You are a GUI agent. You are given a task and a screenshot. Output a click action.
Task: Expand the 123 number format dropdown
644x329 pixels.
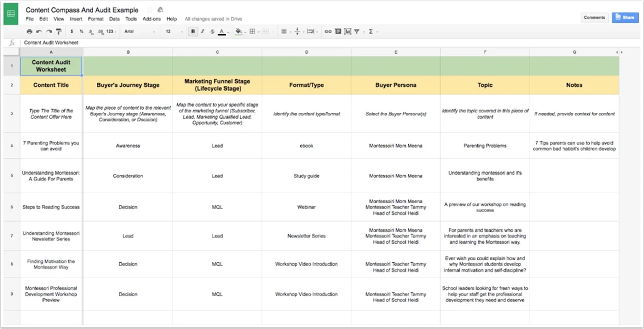point(111,32)
